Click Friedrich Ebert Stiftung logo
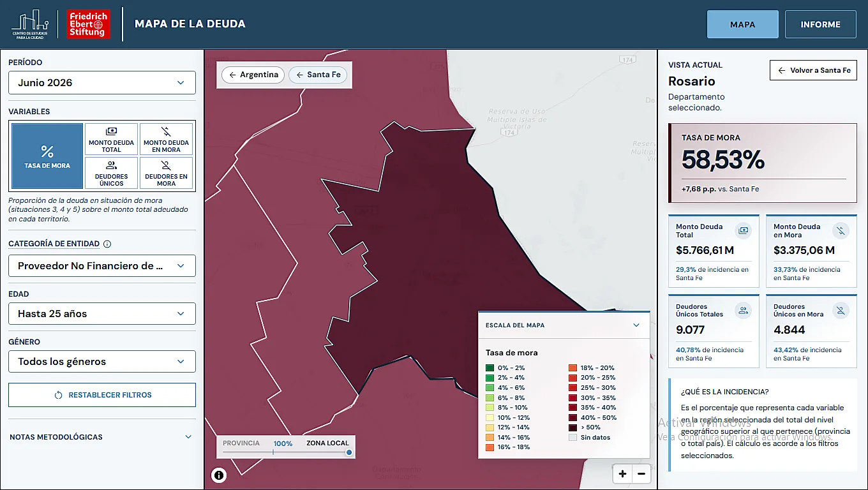Image resolution: width=868 pixels, height=490 pixels. pos(89,24)
